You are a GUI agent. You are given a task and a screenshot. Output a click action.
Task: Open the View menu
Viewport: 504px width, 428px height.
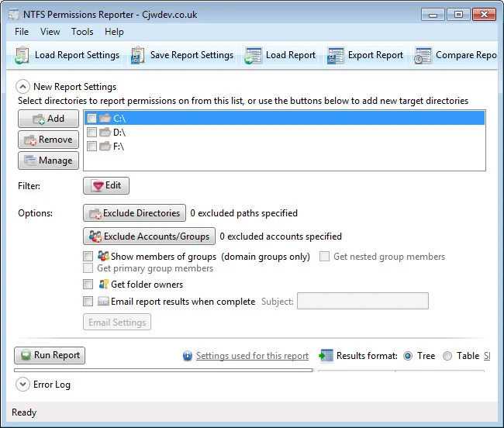(50, 32)
